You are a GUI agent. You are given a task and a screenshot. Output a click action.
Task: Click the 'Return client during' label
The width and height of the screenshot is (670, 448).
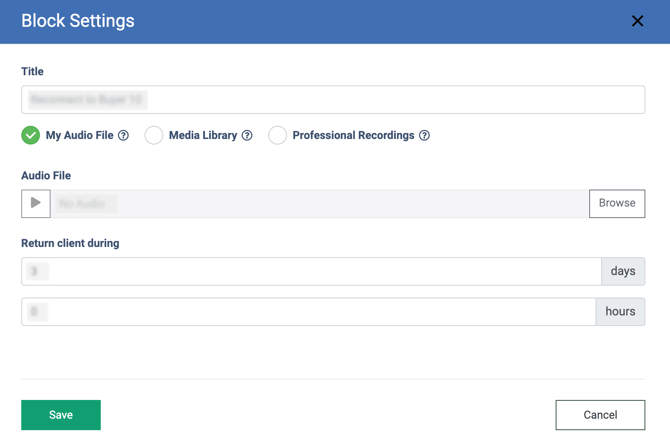point(70,243)
